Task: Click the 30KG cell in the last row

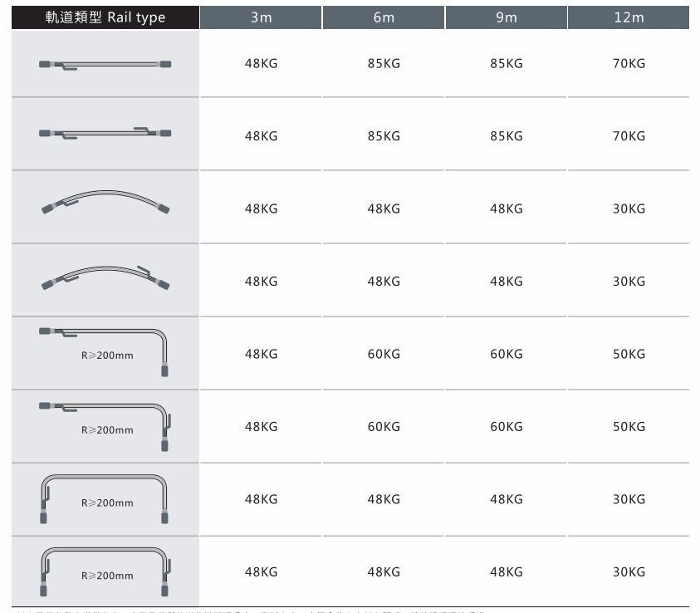Action: [x=629, y=572]
